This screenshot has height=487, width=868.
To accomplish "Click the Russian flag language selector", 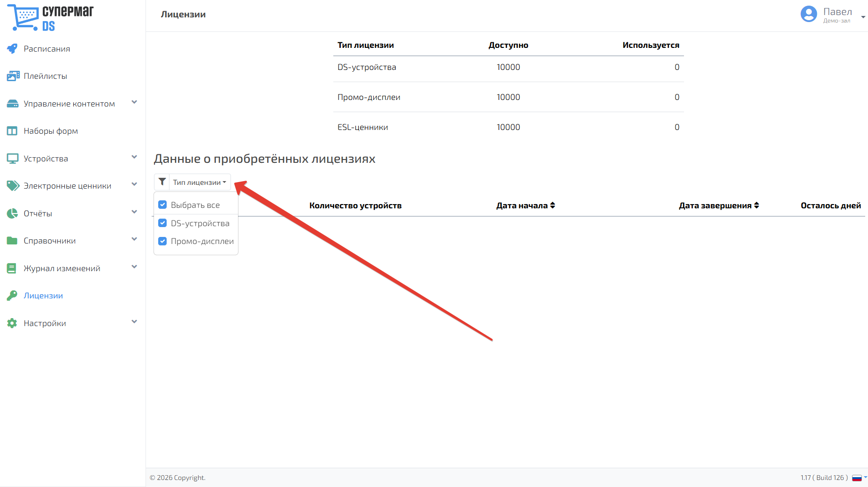I will tap(857, 478).
